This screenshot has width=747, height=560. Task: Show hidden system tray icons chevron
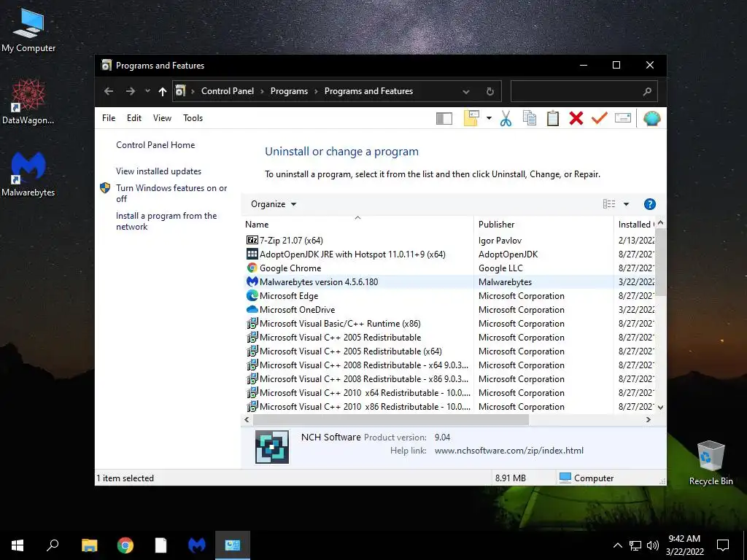click(x=617, y=545)
